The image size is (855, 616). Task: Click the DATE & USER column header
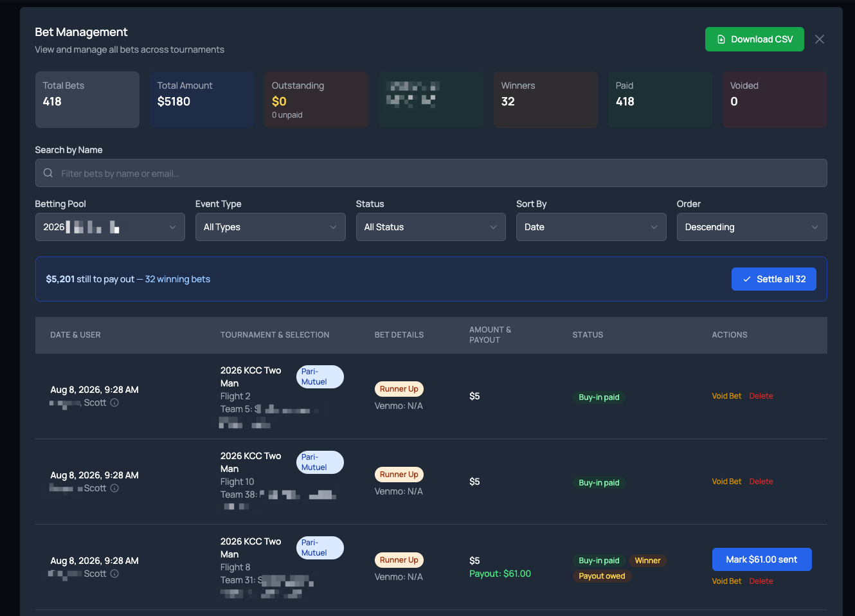tap(76, 335)
